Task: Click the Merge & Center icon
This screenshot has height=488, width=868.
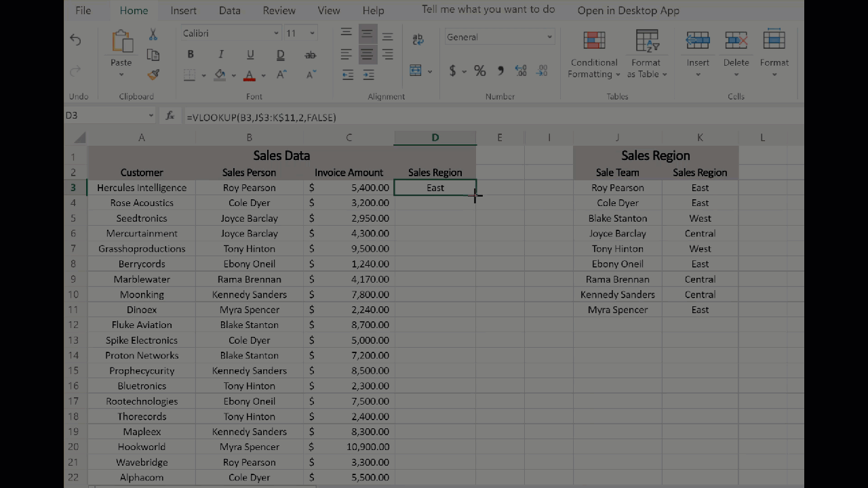Action: pyautogui.click(x=416, y=70)
